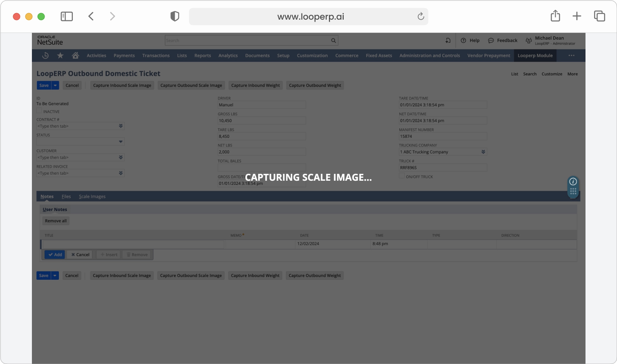Open the recent records history icon
Viewport: 617px width, 364px height.
point(45,56)
